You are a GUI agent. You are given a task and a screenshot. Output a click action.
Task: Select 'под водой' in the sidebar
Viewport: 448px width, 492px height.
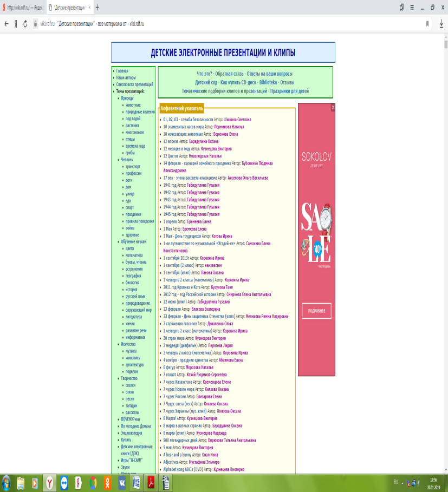(x=133, y=119)
